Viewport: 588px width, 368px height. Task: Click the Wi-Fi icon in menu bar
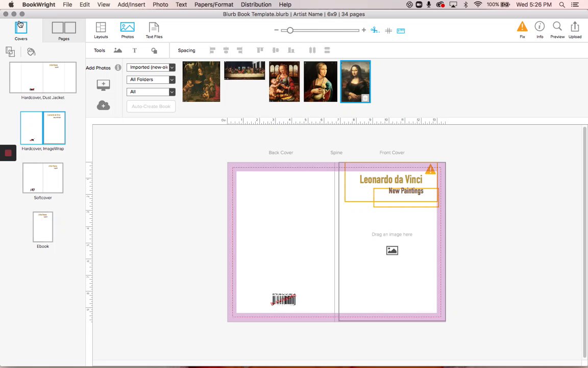click(478, 5)
